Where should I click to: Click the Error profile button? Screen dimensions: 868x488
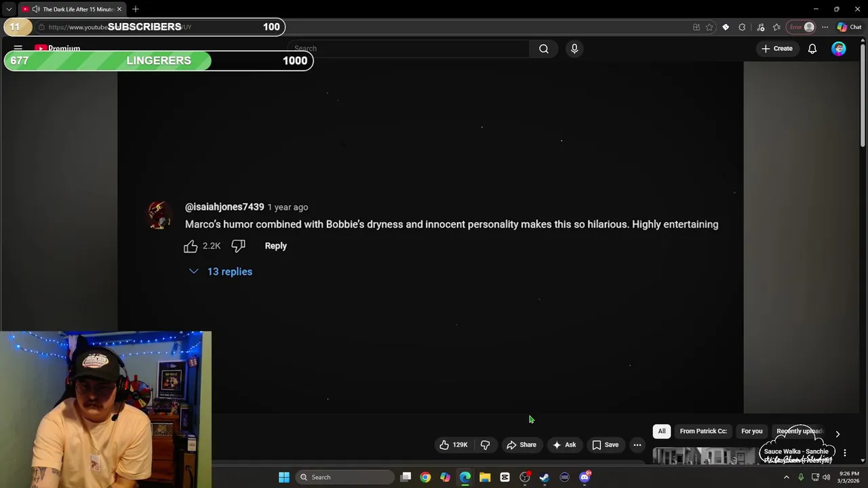coord(802,27)
